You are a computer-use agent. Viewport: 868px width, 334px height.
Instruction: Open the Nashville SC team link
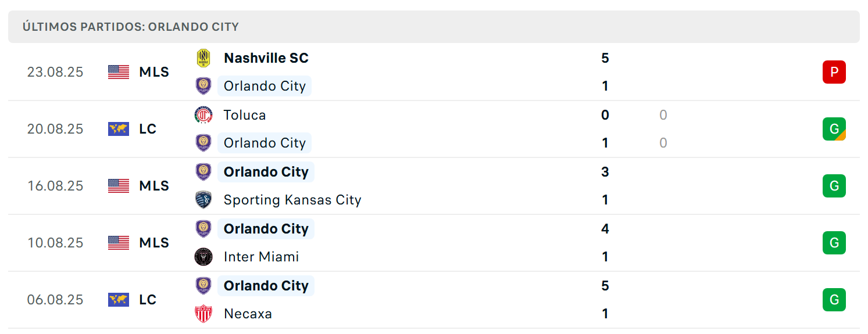[x=266, y=58]
